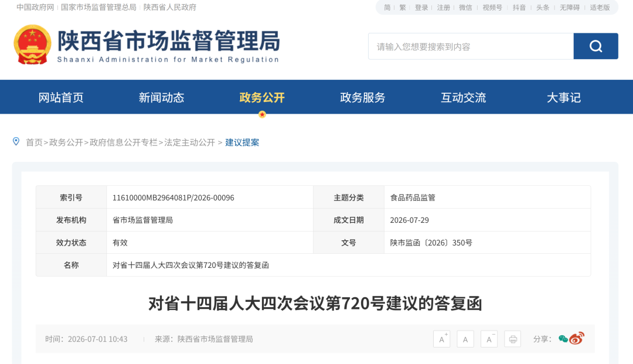Image resolution: width=633 pixels, height=364 pixels.
Task: Click the 名称 label cell
Action: coord(71,265)
